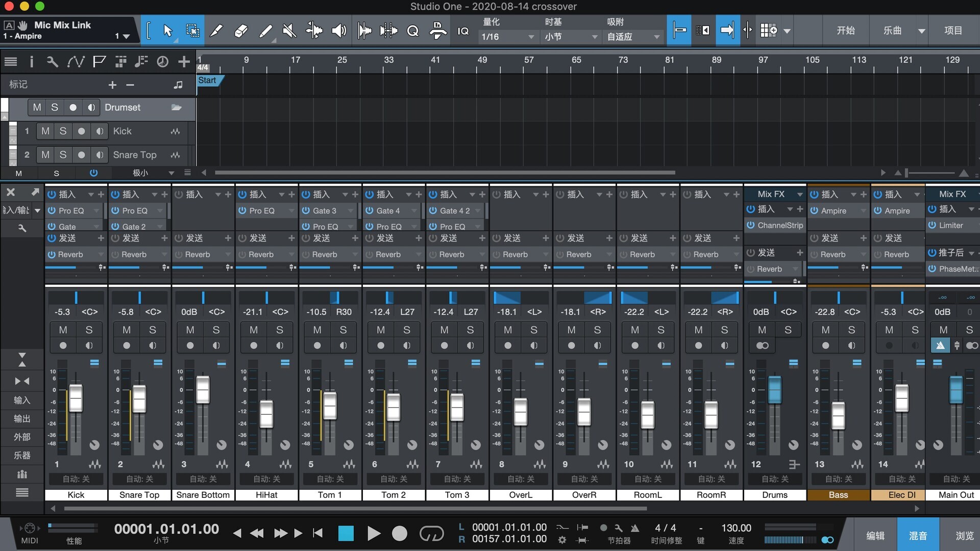This screenshot has width=980, height=551.
Task: Click the Start marker on the timeline
Action: [207, 80]
